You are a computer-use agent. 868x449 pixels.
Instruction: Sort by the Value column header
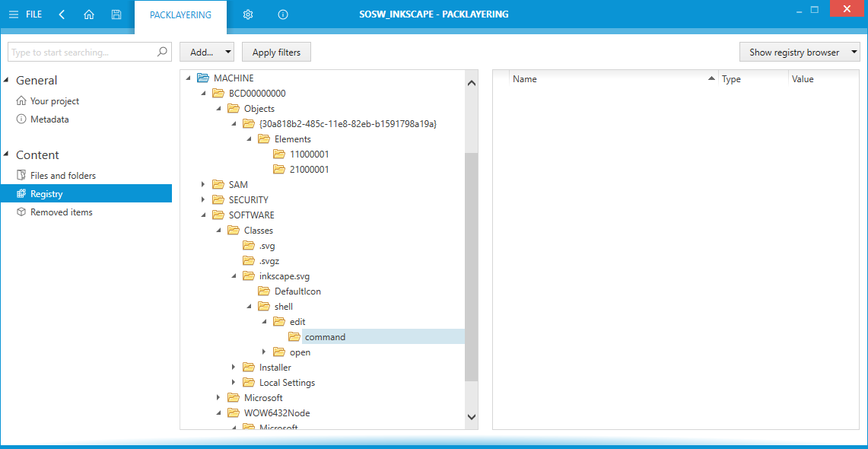pos(823,79)
